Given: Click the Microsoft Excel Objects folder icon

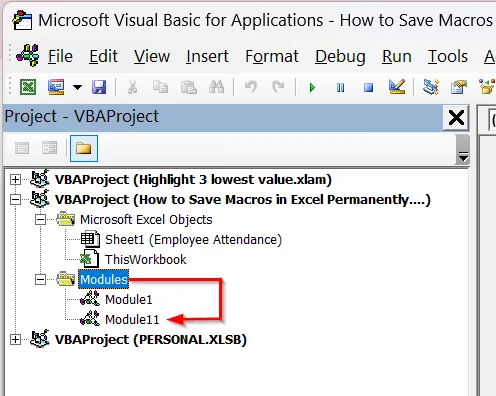Looking at the screenshot, I should coord(65,219).
